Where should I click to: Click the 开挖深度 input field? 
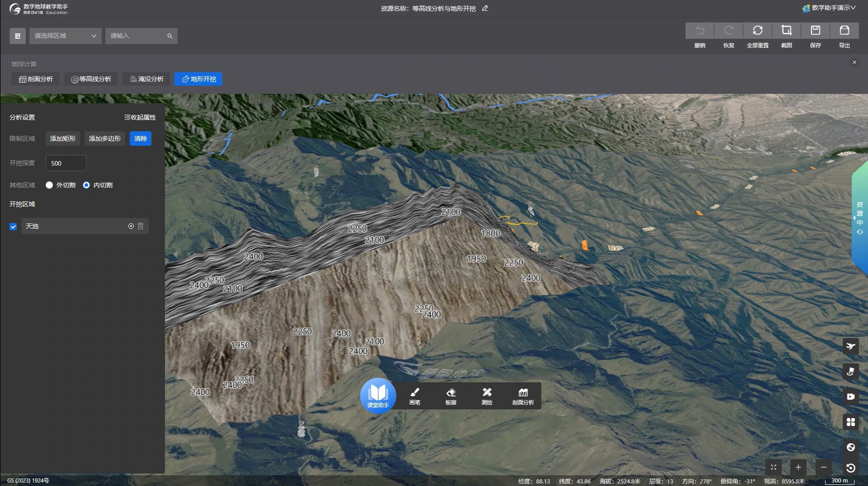66,163
